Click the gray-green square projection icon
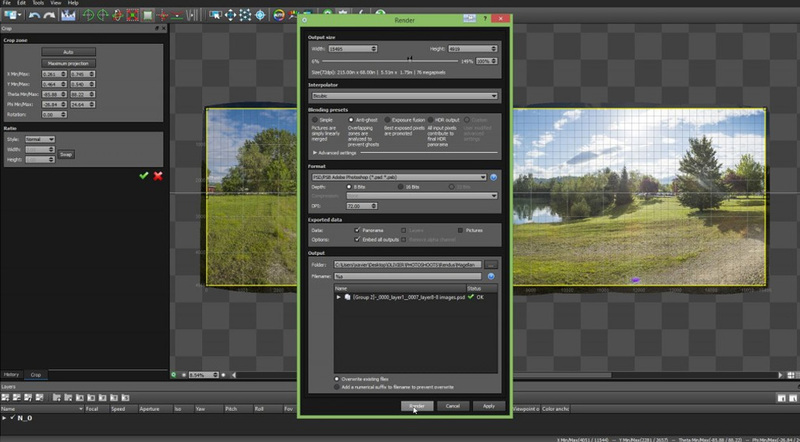 pos(147,15)
